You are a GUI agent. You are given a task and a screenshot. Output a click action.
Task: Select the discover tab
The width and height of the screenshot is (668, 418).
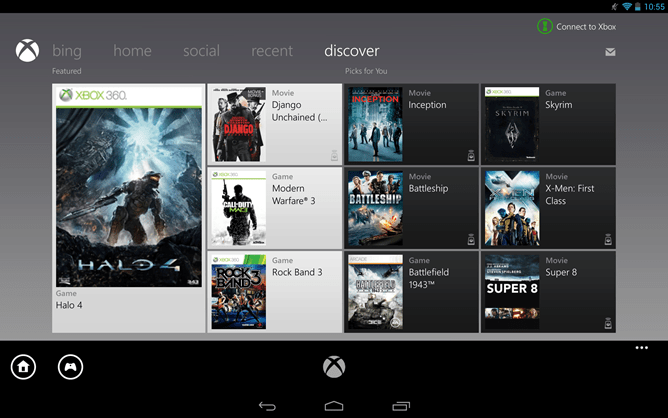pyautogui.click(x=352, y=51)
